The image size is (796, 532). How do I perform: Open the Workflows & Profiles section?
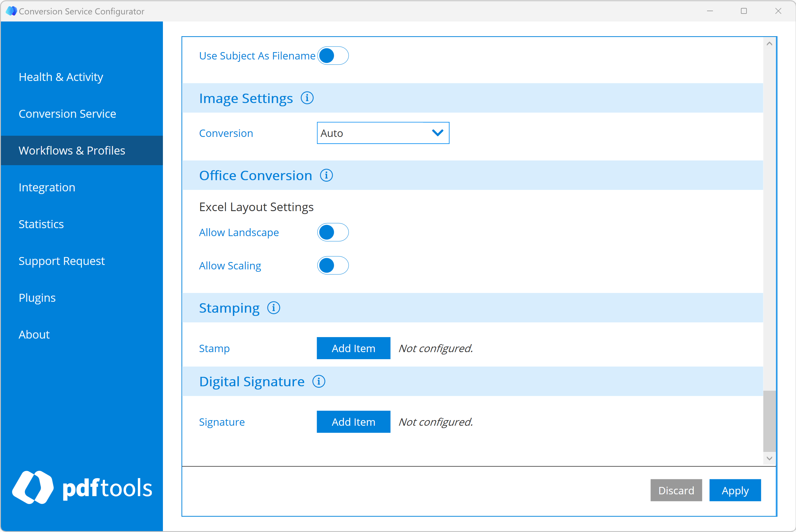click(x=72, y=150)
